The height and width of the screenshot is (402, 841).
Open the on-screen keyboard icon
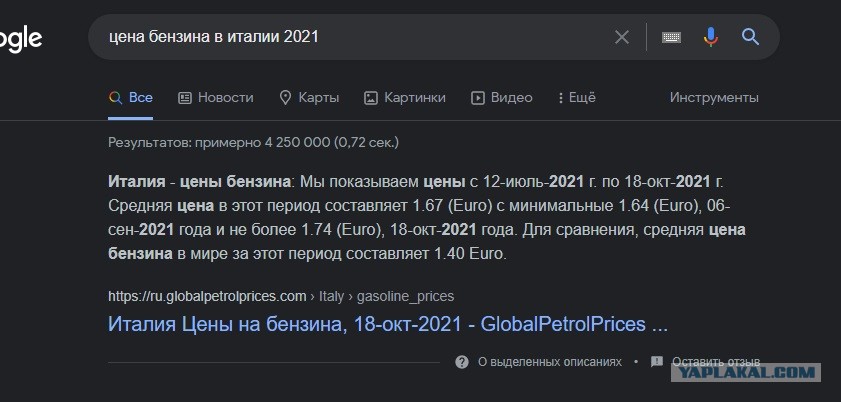(x=672, y=37)
